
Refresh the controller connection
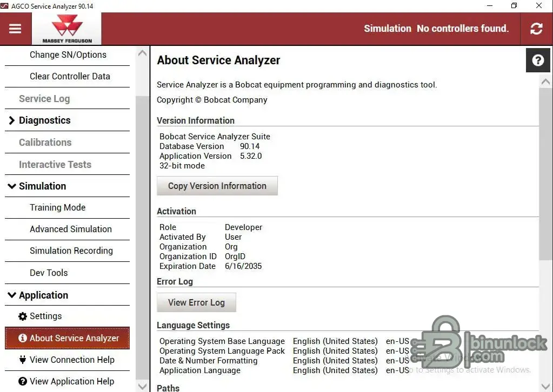[x=536, y=29]
